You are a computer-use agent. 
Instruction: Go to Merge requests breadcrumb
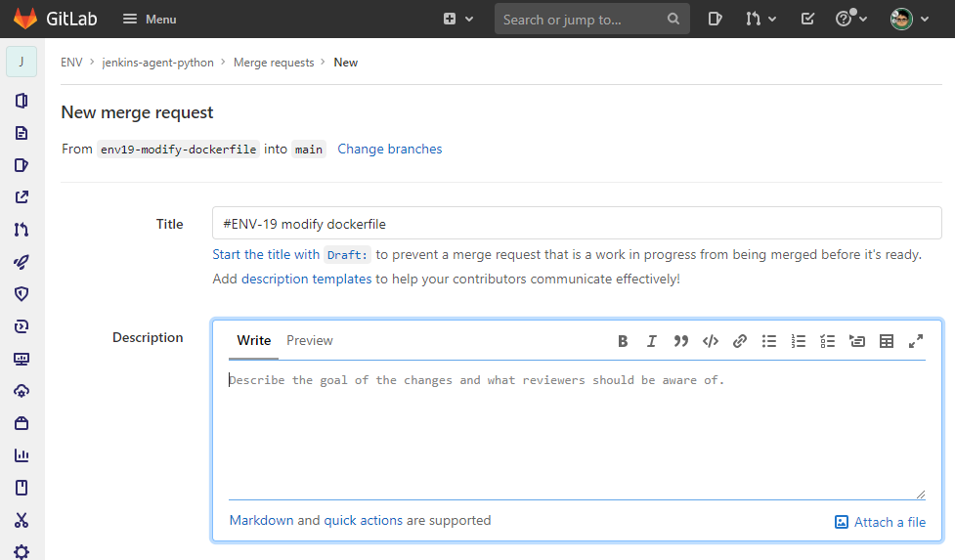coord(274,63)
